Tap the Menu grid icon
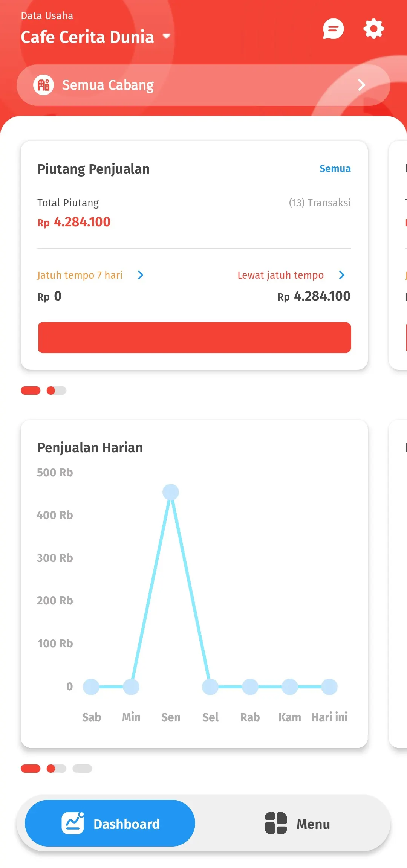The height and width of the screenshot is (868, 407). tap(276, 824)
